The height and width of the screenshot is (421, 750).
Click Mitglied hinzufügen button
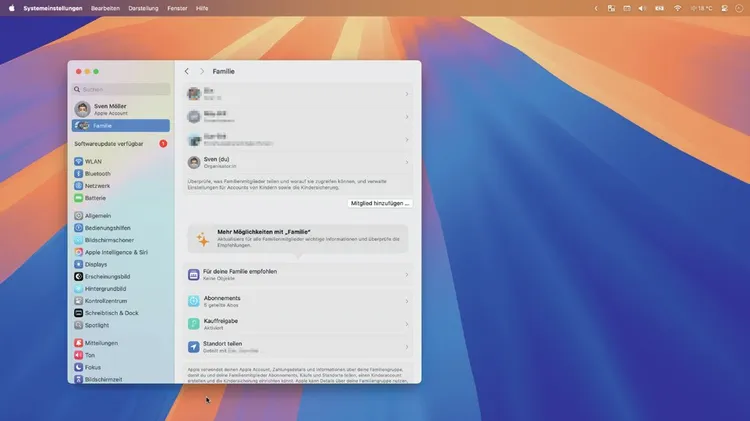click(380, 203)
